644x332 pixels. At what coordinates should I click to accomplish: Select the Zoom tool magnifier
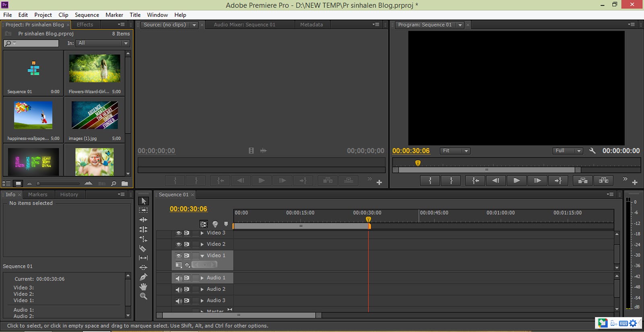pos(143,296)
